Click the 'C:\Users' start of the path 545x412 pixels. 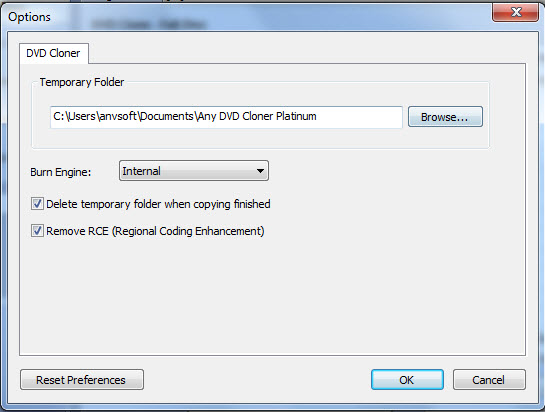tap(74, 116)
